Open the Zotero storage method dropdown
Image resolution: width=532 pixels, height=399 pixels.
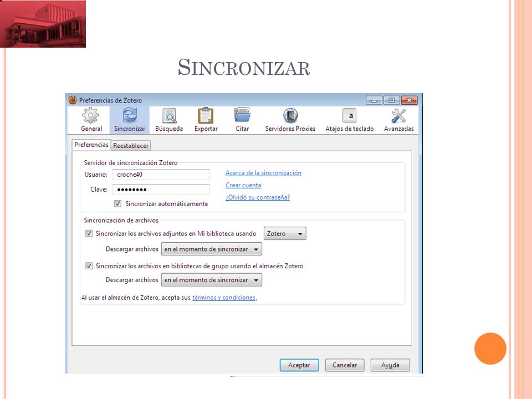coord(285,233)
